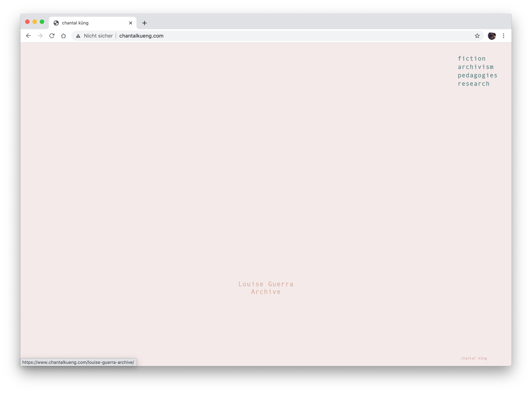Close the 'chantal küng' tab
This screenshot has height=393, width=532.
point(130,23)
